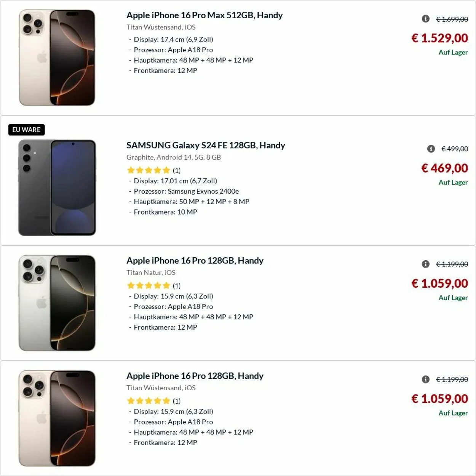The image size is (476, 476).
Task: Click star rating of Samsung Galaxy S24 FE
Action: pyautogui.click(x=149, y=170)
